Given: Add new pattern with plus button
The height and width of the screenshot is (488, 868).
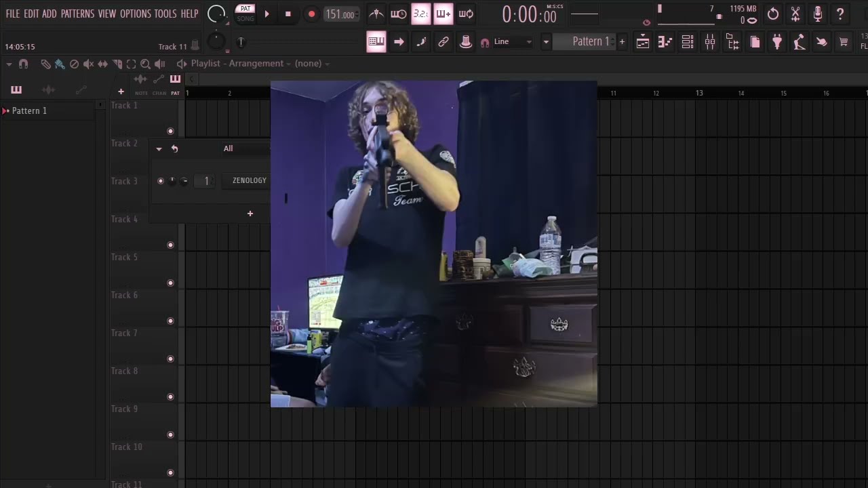Looking at the screenshot, I should 622,42.
